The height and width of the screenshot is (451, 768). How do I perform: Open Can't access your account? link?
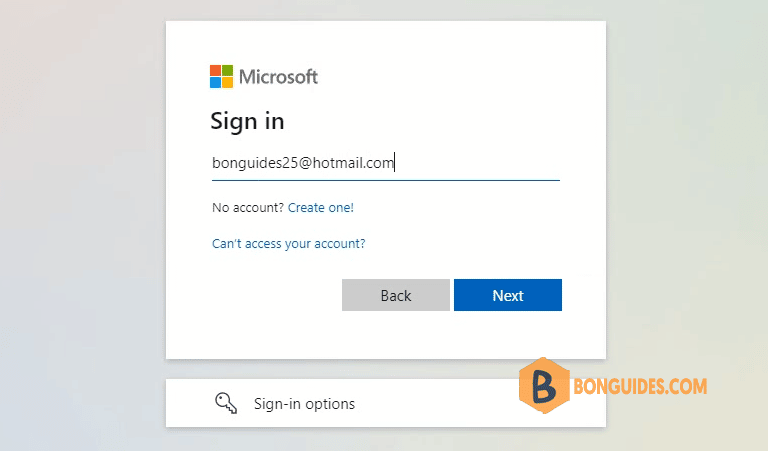pos(288,243)
